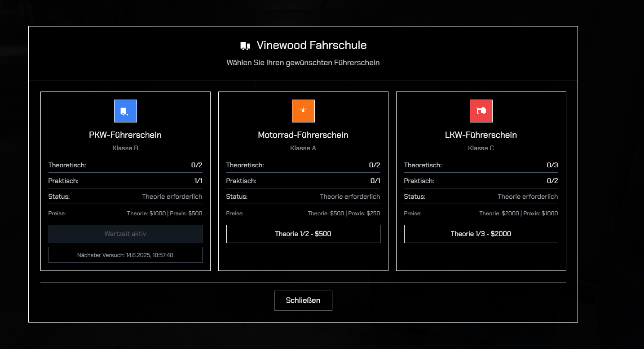644x349 pixels.
Task: Select the LKW-Führerschein title
Action: point(481,135)
